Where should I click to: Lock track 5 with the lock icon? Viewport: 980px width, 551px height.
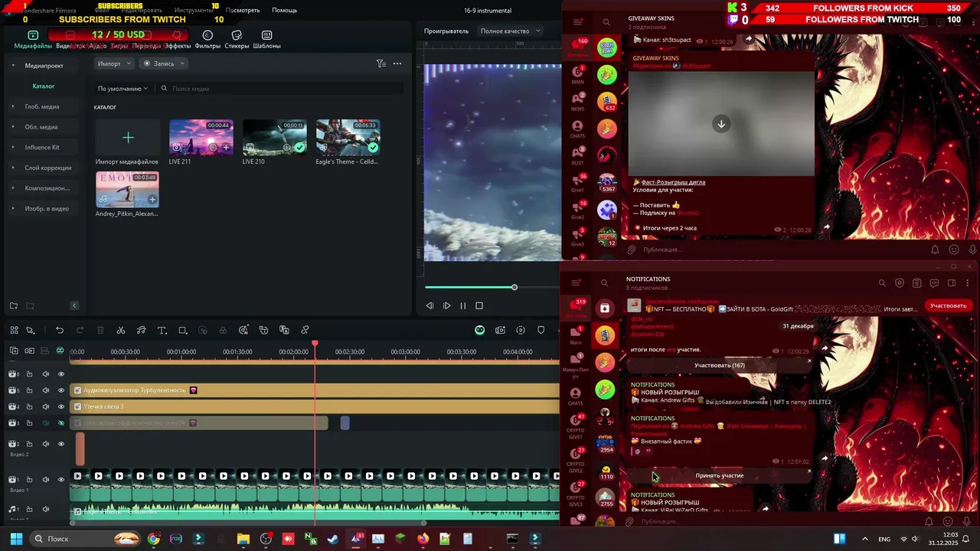[x=29, y=390]
